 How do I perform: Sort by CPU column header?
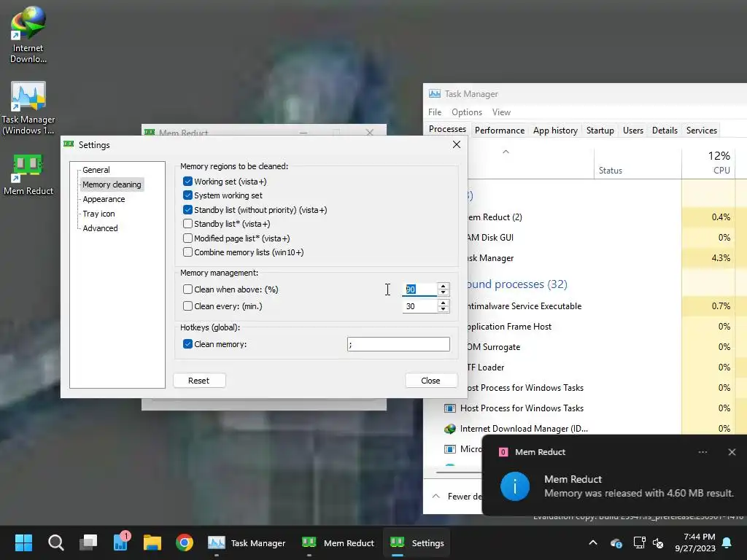709,163
